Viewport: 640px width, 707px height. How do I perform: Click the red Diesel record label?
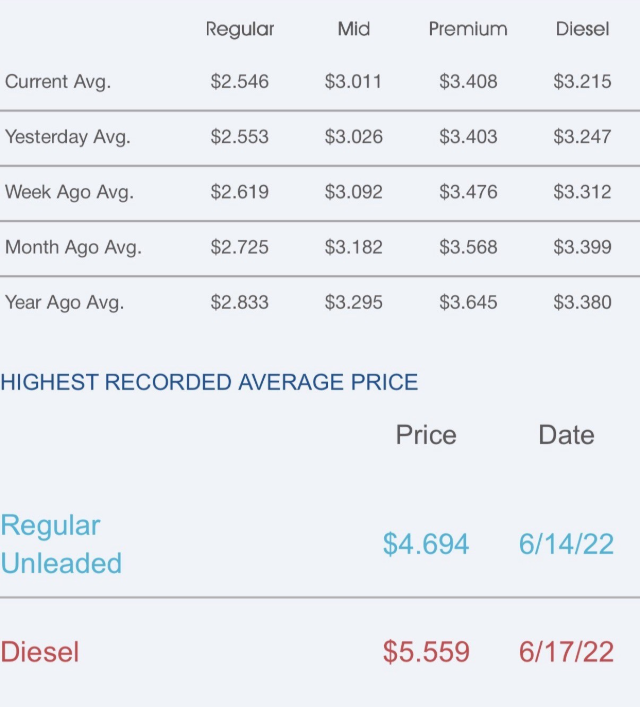click(x=40, y=652)
